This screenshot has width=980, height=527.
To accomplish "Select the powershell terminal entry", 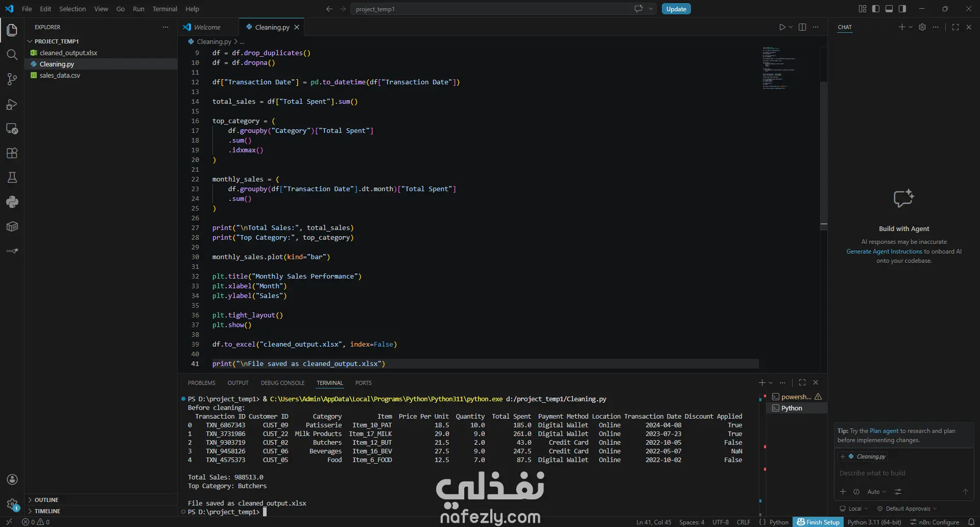I will click(796, 397).
